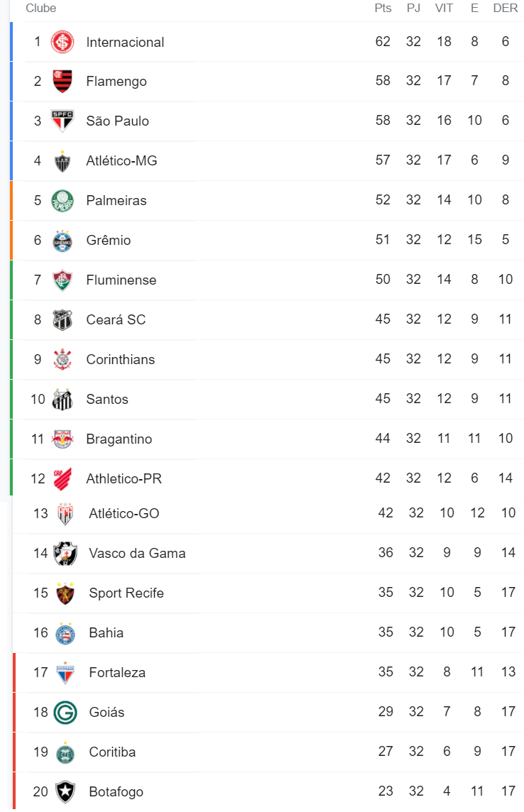Click the Fluminense club crest
This screenshot has height=812, width=524.
(62, 280)
